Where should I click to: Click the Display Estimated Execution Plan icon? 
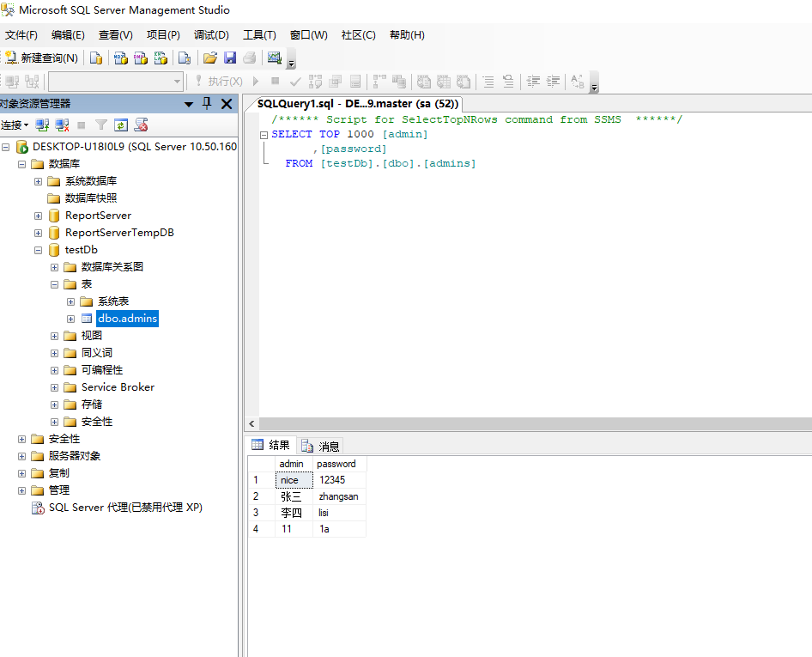[x=315, y=82]
